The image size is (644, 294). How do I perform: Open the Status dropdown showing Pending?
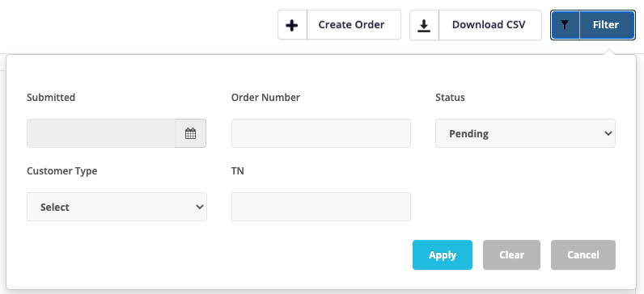[x=525, y=133]
